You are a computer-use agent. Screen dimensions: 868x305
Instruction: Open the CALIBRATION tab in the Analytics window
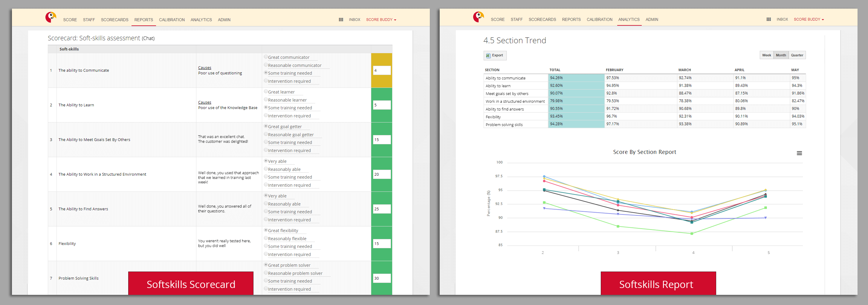(599, 19)
